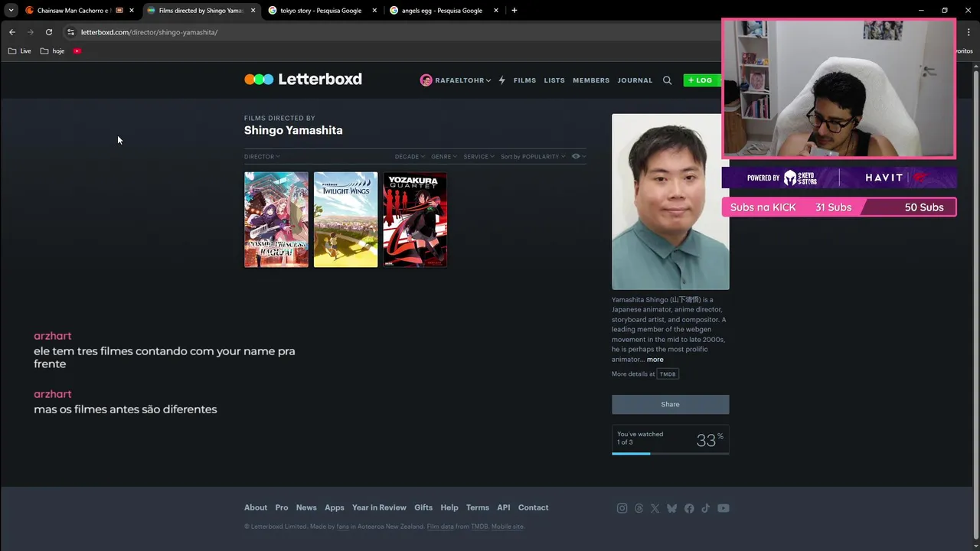The height and width of the screenshot is (551, 980).
Task: Open the News footer link
Action: pyautogui.click(x=306, y=507)
